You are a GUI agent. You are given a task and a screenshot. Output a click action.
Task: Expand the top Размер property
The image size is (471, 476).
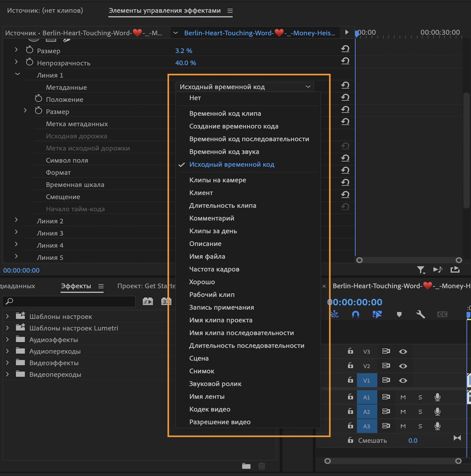16,50
